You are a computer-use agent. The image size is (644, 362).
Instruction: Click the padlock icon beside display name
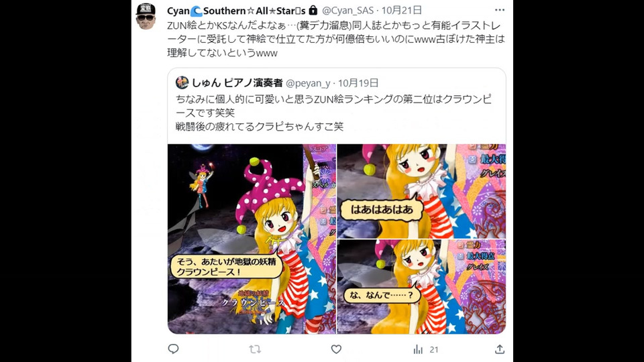tap(313, 10)
